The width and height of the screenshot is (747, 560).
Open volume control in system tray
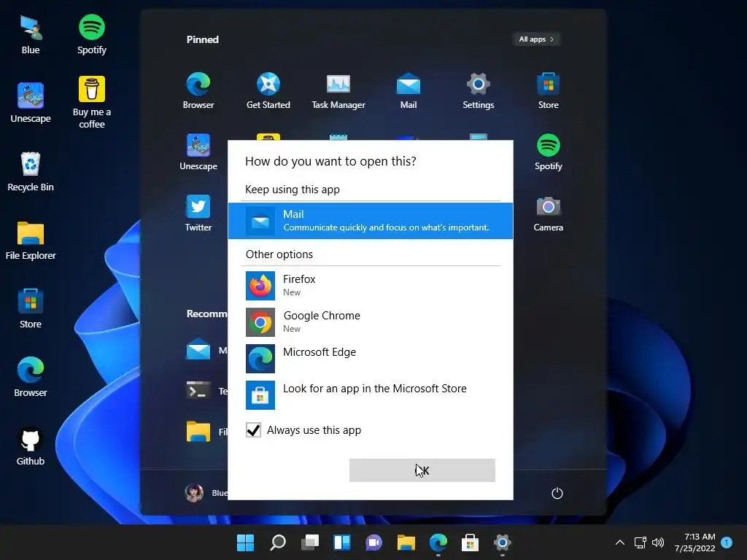[x=658, y=542]
